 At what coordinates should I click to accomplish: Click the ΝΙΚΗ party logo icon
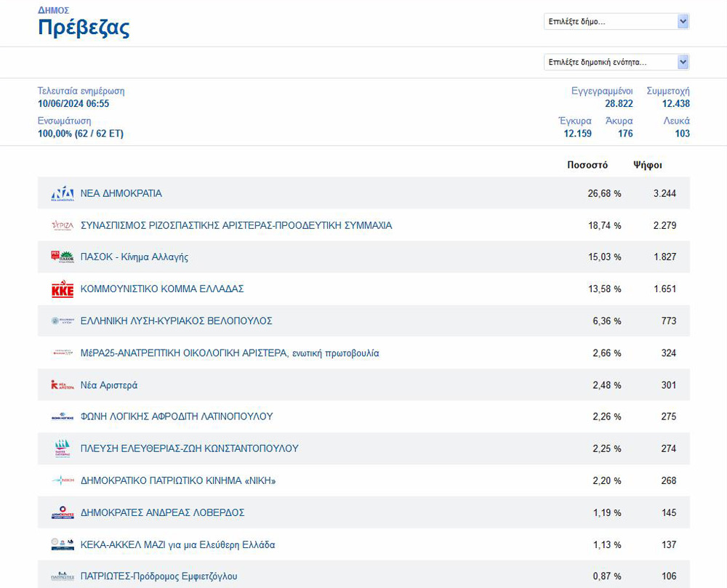(63, 480)
